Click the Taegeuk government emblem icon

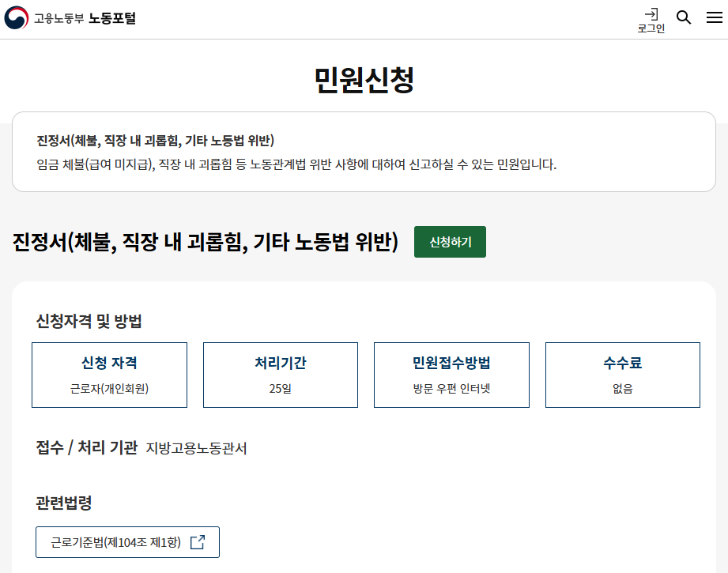point(15,17)
